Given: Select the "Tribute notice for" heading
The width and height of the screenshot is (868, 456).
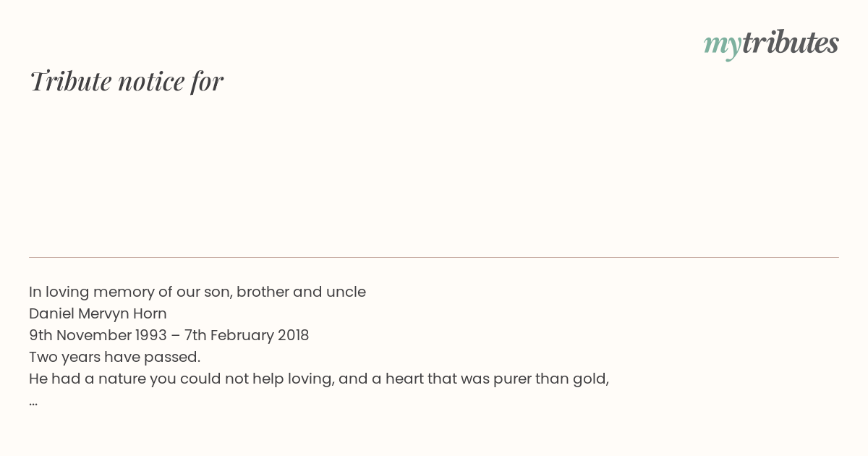Looking at the screenshot, I should (x=127, y=81).
